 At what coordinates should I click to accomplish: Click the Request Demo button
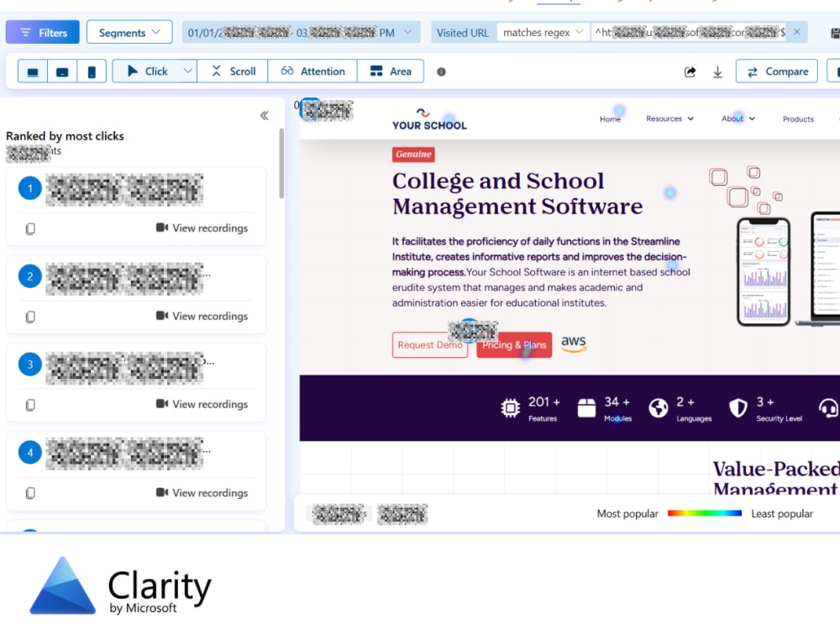click(429, 345)
